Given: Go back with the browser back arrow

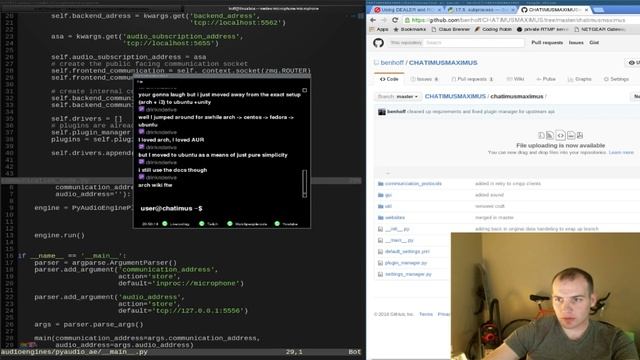Looking at the screenshot, I should (x=373, y=20).
